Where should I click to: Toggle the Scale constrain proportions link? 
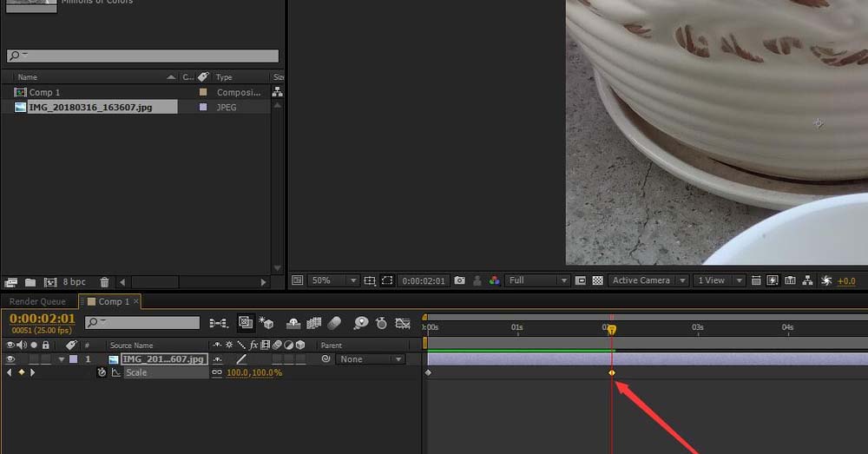[x=217, y=372]
